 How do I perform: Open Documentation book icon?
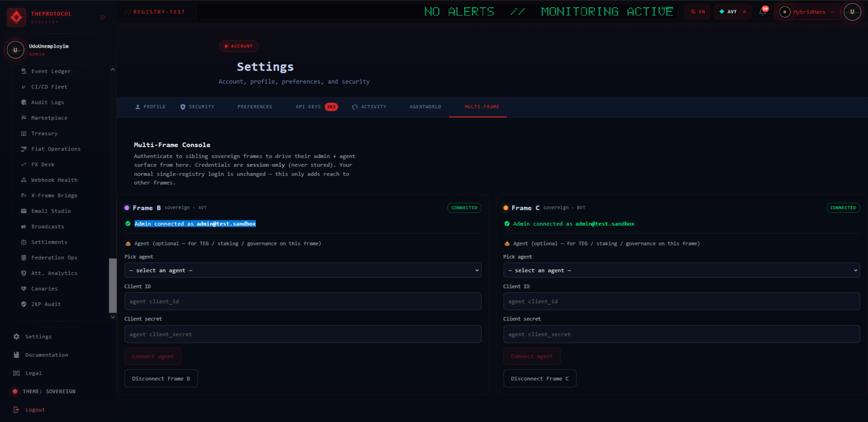click(x=16, y=355)
